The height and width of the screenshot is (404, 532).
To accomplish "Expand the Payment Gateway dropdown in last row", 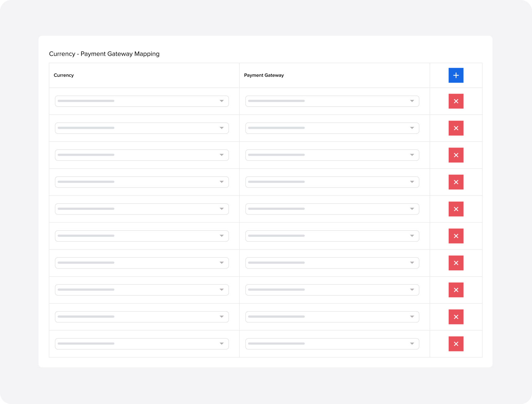I will point(332,344).
